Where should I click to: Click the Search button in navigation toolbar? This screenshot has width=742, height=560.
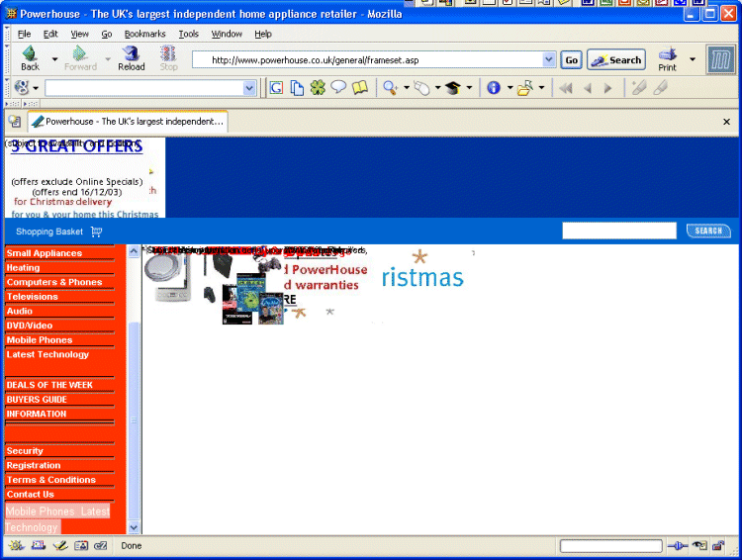616,60
